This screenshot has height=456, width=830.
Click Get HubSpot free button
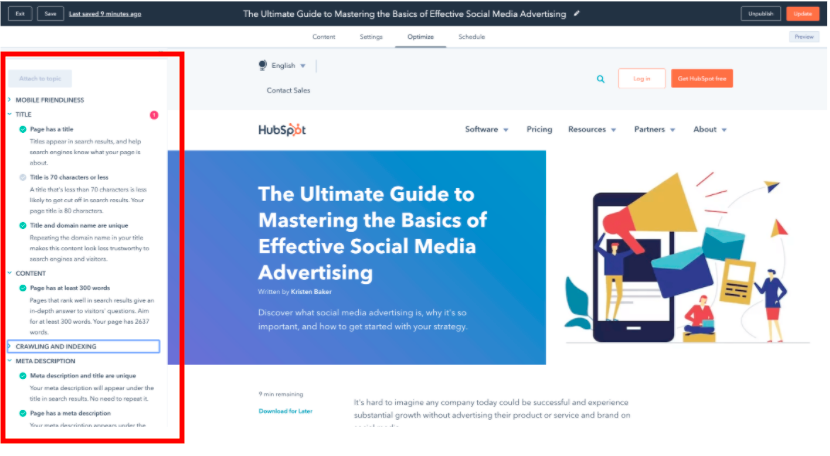702,79
